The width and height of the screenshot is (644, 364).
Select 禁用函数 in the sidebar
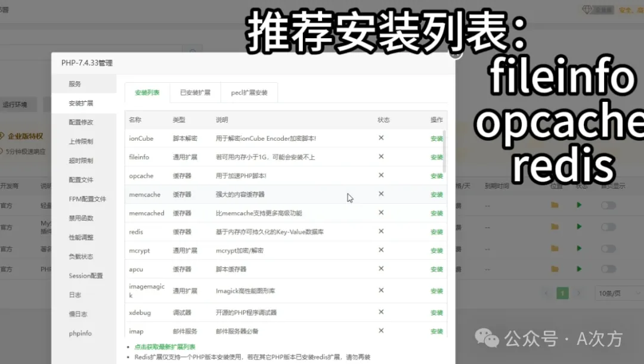tap(81, 218)
